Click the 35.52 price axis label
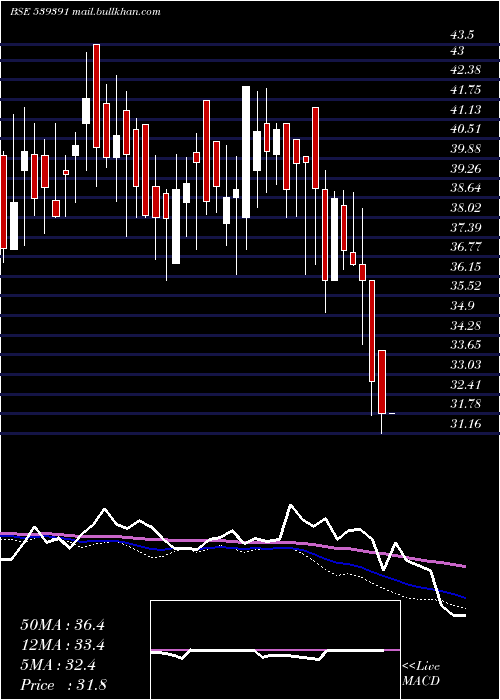 coord(465,286)
